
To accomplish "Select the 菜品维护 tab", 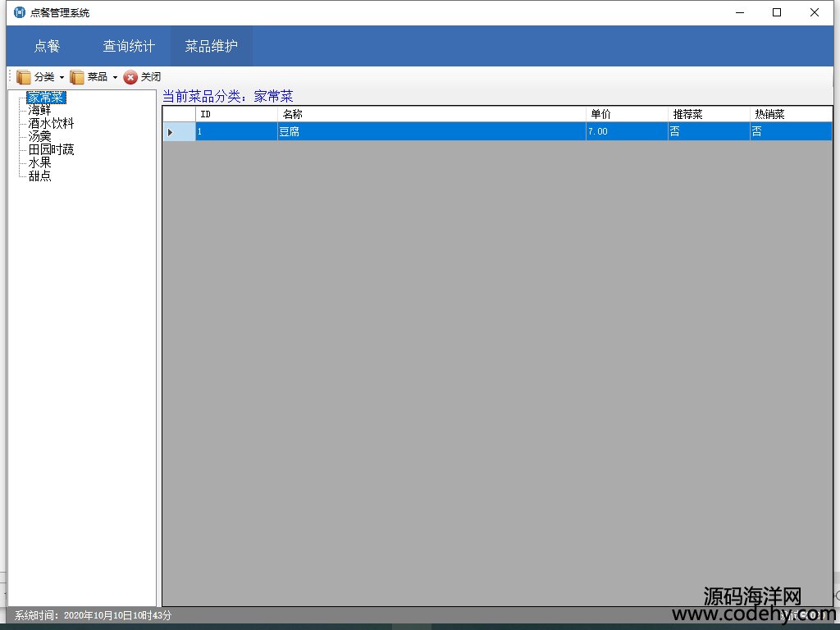I will [211, 46].
